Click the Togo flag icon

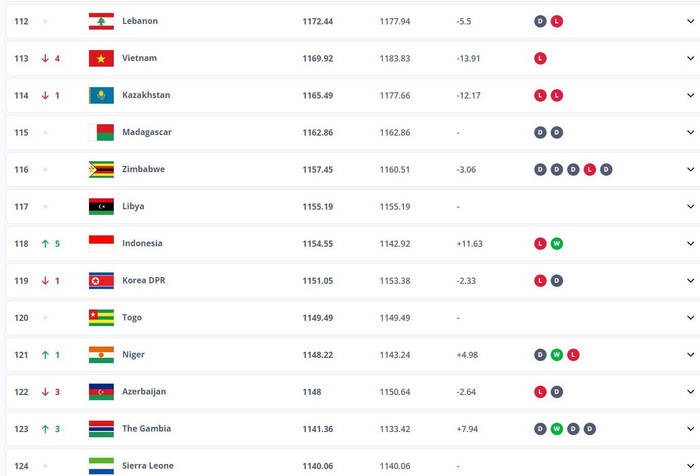pyautogui.click(x=101, y=318)
